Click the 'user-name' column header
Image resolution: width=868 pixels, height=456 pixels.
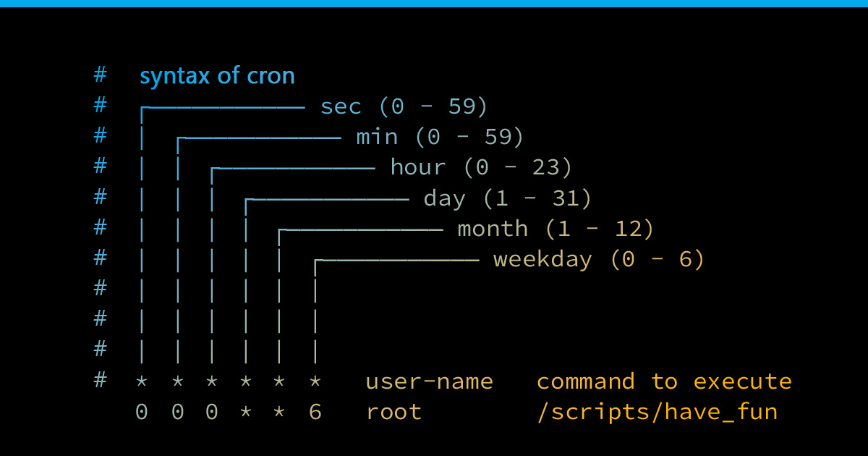click(429, 381)
